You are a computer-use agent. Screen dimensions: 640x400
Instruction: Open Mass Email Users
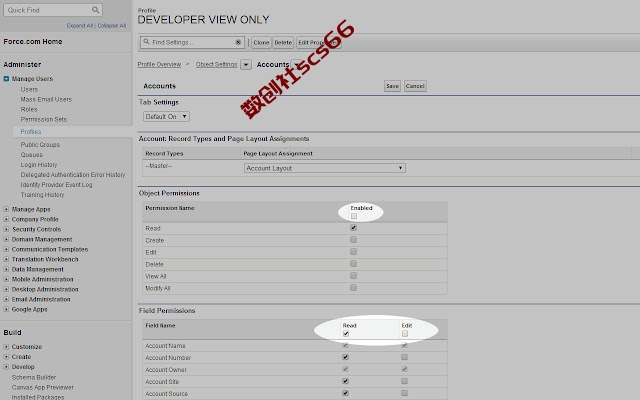click(x=46, y=99)
